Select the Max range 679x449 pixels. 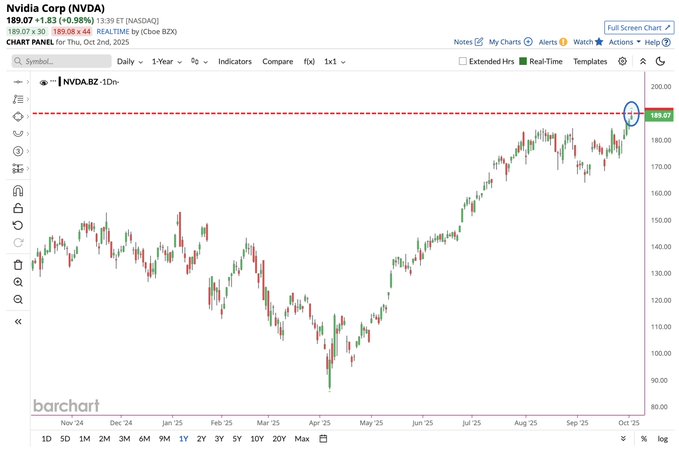pyautogui.click(x=302, y=439)
